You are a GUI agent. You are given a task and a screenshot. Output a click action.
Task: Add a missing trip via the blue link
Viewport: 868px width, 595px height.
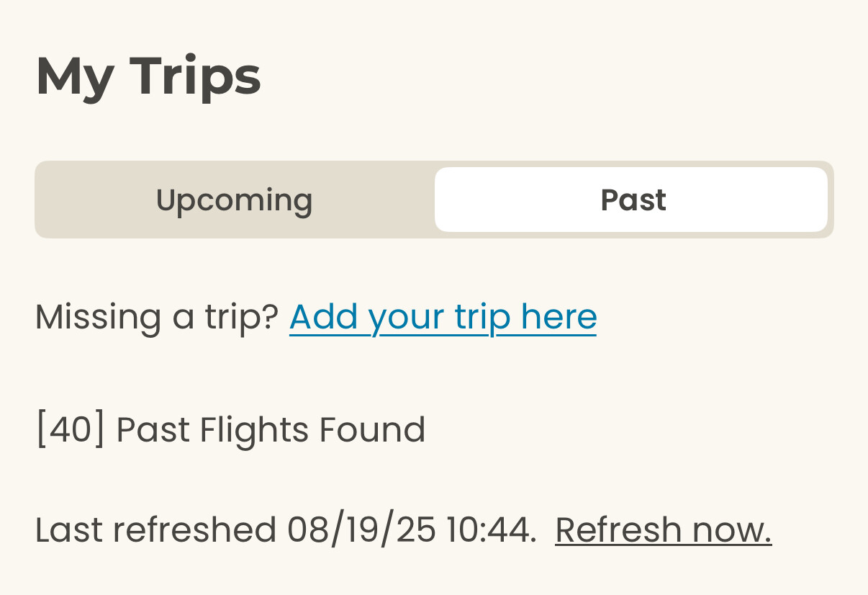(x=443, y=317)
